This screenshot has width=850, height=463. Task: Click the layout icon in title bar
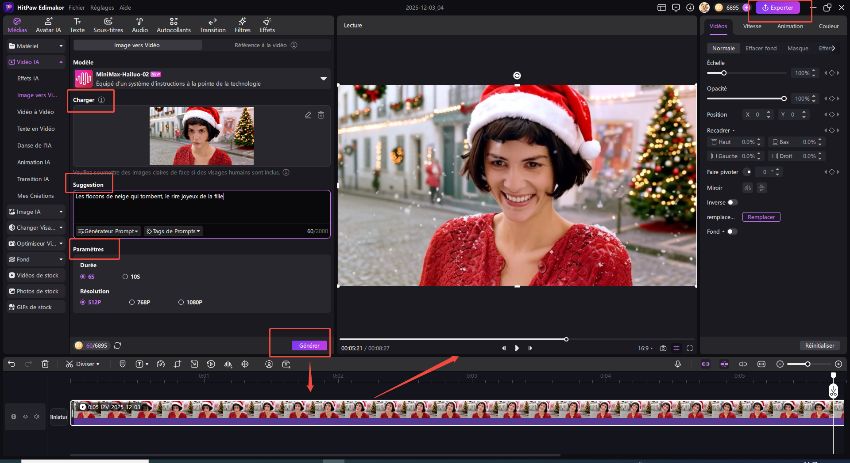(x=661, y=8)
